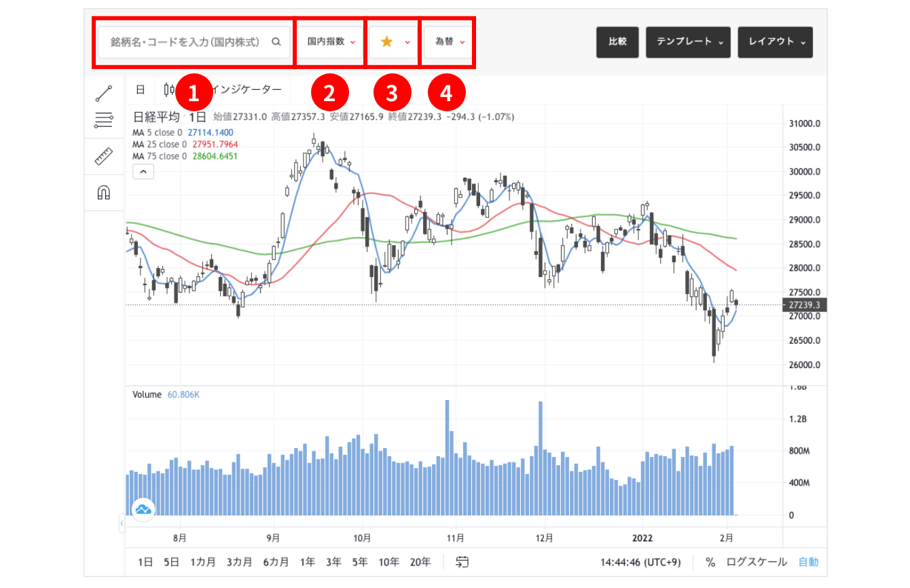The height and width of the screenshot is (588, 910).
Task: Select the trend line drawing tool
Action: (x=103, y=93)
